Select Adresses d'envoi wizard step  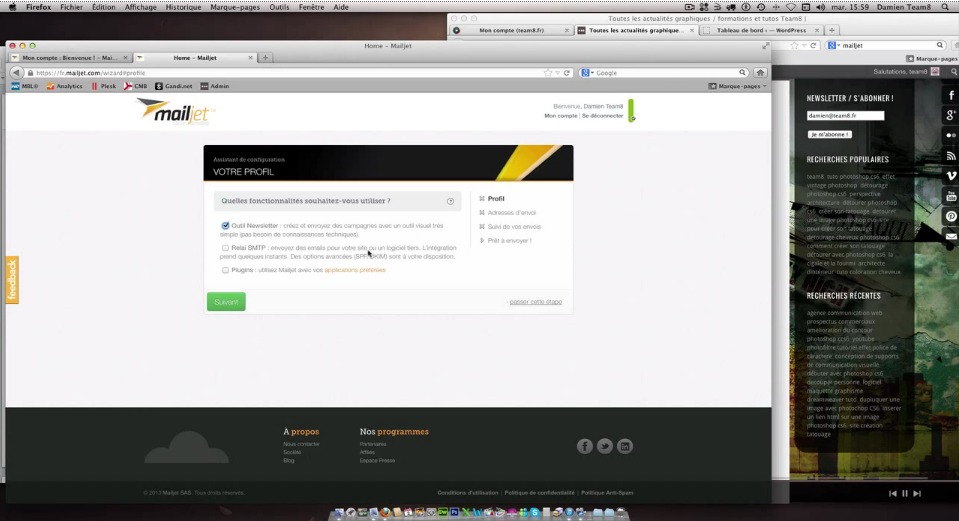(x=511, y=212)
